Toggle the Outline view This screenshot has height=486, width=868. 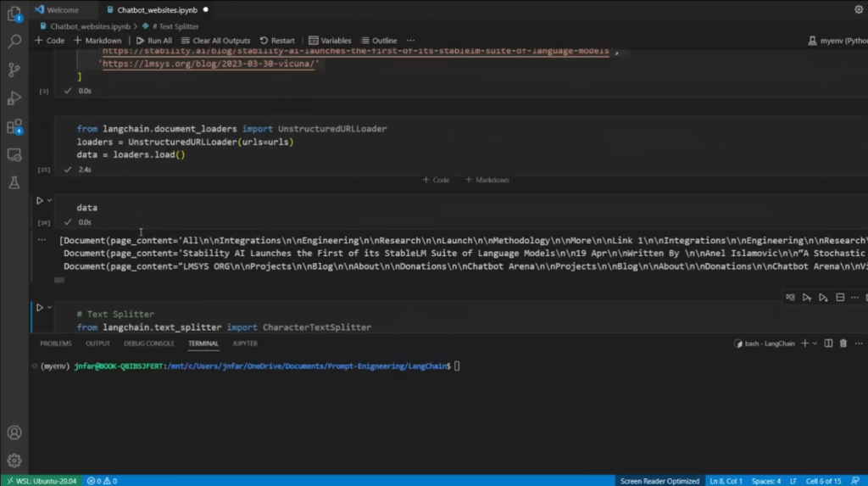(379, 41)
